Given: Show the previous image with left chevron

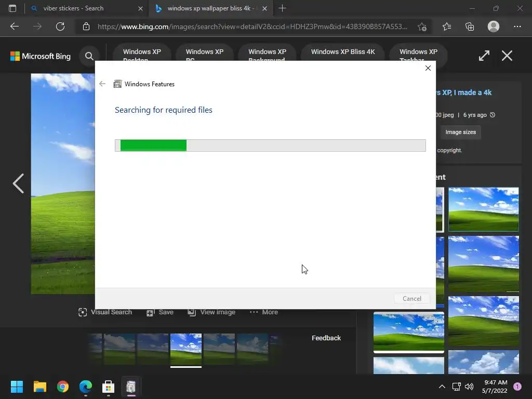Looking at the screenshot, I should [18, 183].
